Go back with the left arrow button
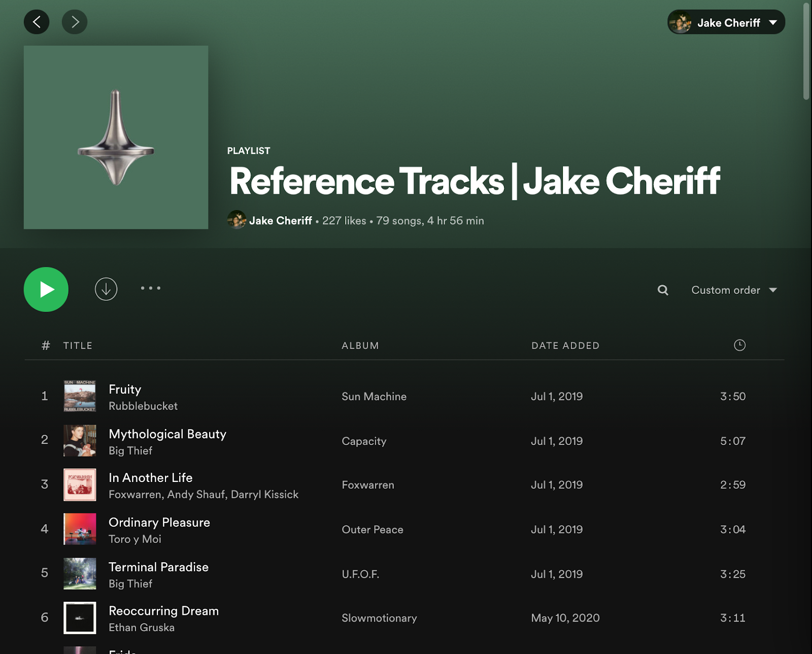The width and height of the screenshot is (812, 654). pyautogui.click(x=37, y=22)
